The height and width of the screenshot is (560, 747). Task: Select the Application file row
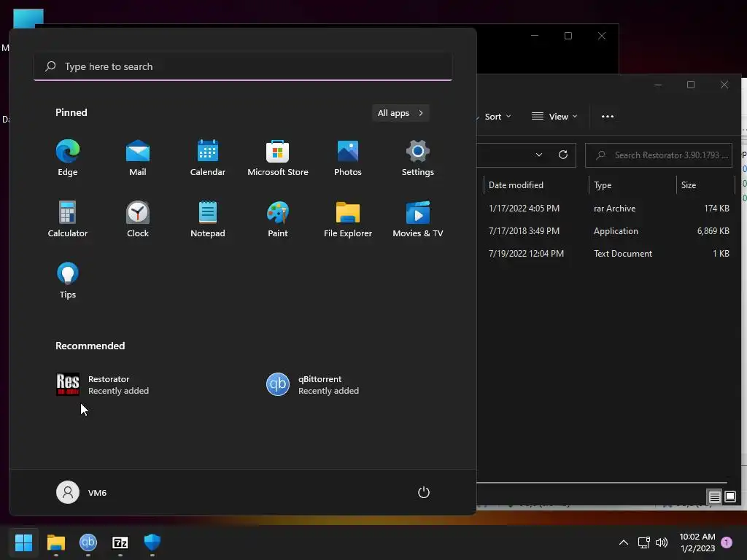pyautogui.click(x=606, y=231)
